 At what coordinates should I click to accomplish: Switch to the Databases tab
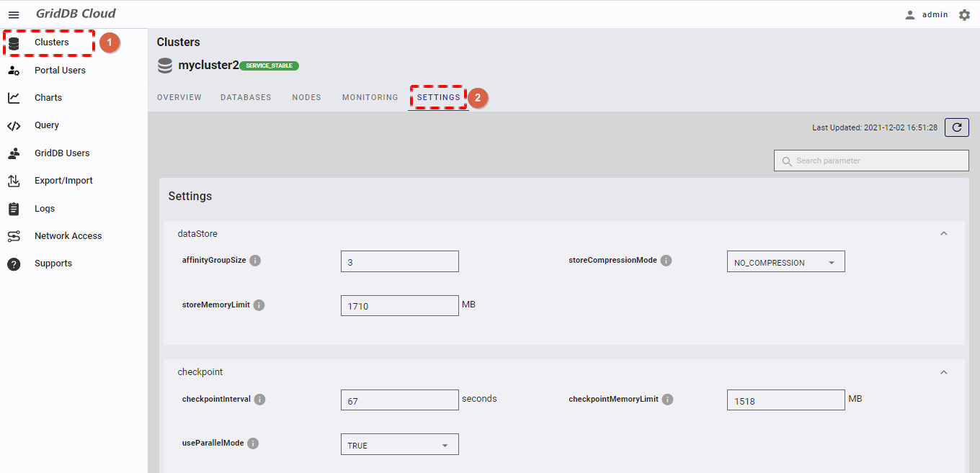[246, 97]
